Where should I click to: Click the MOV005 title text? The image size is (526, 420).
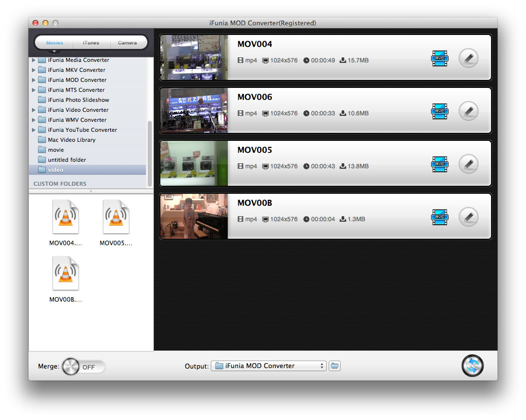click(255, 150)
